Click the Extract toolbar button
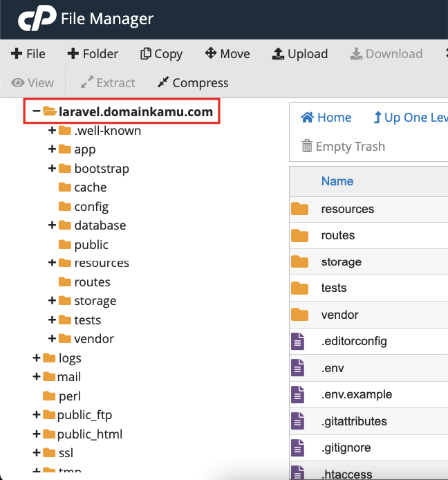Viewport: 448px width, 480px height. click(x=108, y=83)
